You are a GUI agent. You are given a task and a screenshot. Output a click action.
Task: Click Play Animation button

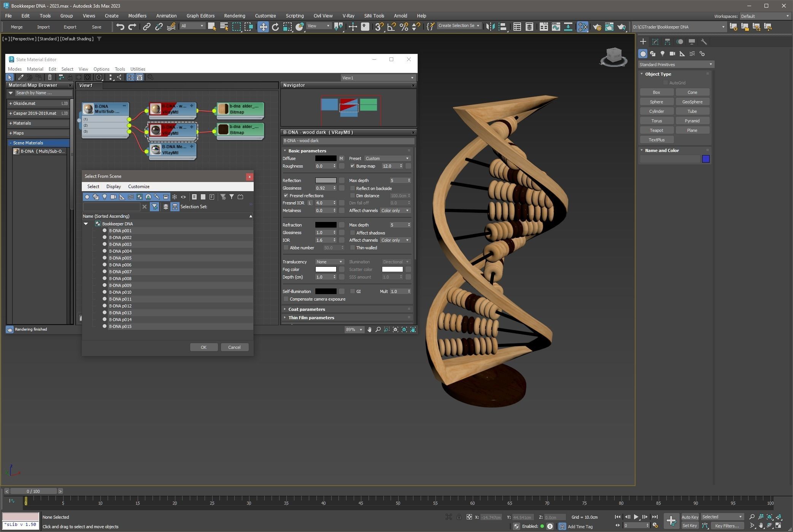coord(636,517)
